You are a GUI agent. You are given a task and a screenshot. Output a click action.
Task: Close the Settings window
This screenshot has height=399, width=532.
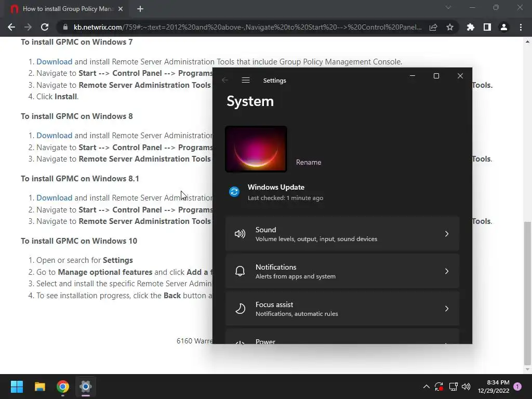pyautogui.click(x=460, y=76)
